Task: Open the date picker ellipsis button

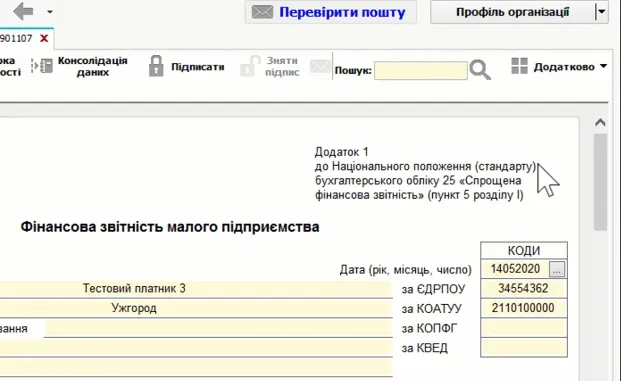Action: click(x=557, y=270)
